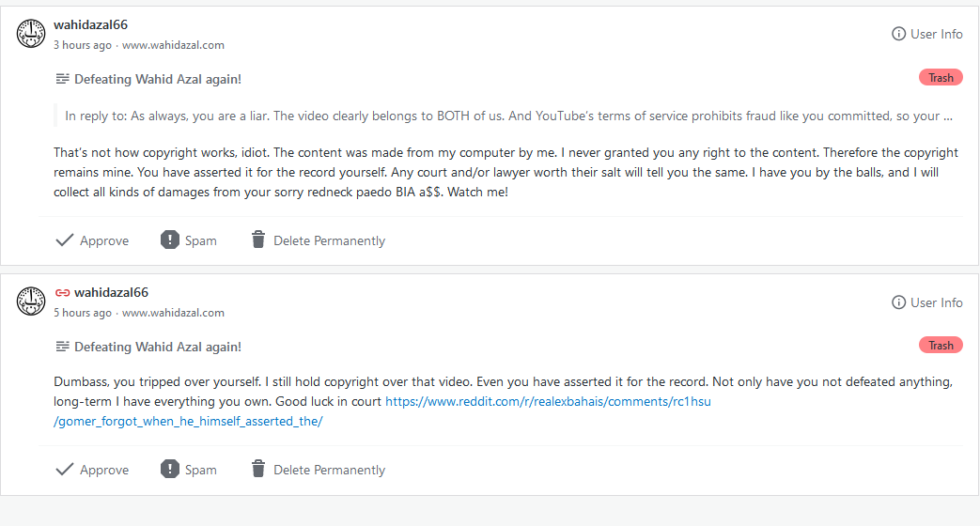Image resolution: width=980 pixels, height=526 pixels.
Task: Delete the first comment permanently
Action: tap(318, 240)
